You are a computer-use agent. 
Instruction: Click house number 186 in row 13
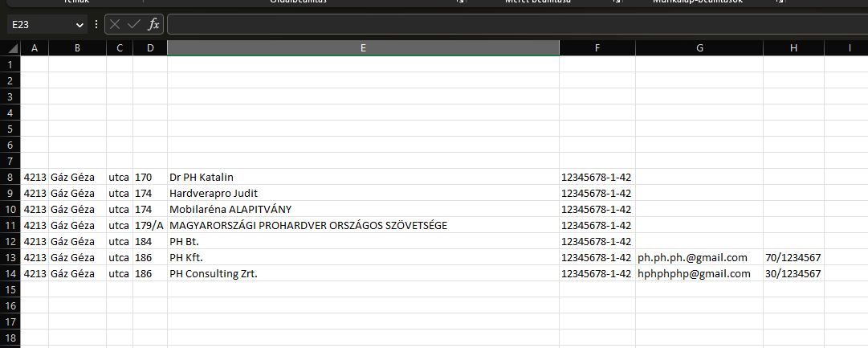pos(151,258)
